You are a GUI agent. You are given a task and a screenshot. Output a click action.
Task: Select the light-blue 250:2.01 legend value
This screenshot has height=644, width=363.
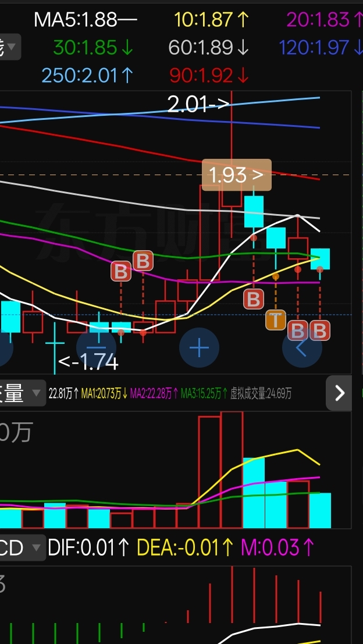[x=87, y=76]
